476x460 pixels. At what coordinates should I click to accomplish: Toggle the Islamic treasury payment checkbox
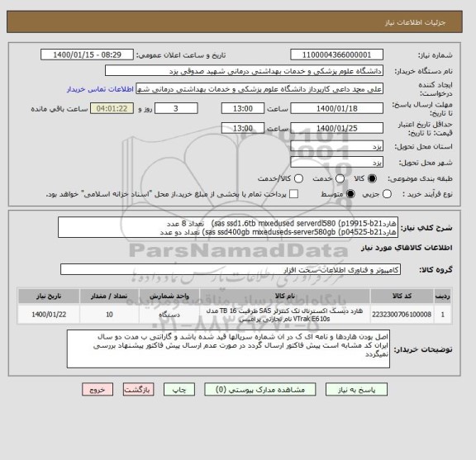pos(293,194)
